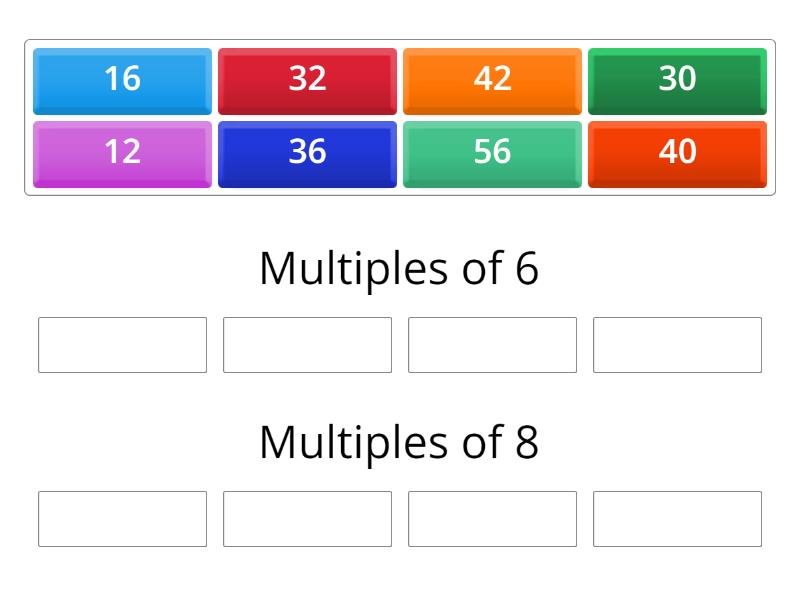Viewport: 800px width, 600px height.
Task: Choose fourth empty slot under Multiples of 8
Action: point(677,519)
